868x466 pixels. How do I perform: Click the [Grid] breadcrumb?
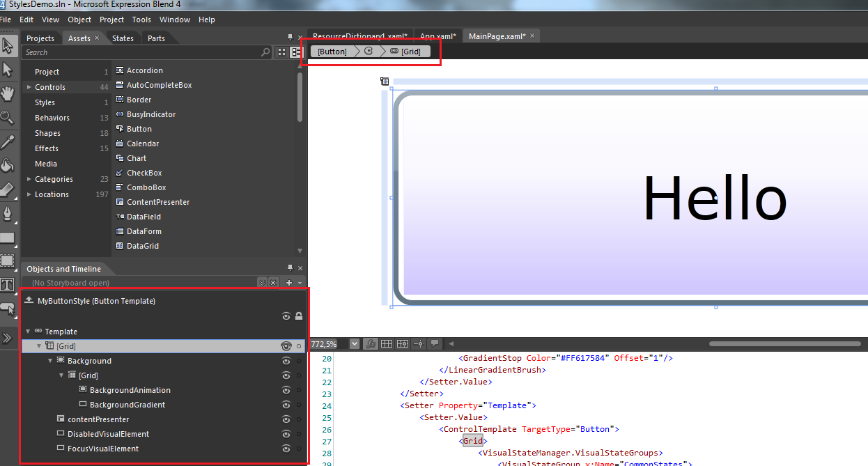pos(405,52)
